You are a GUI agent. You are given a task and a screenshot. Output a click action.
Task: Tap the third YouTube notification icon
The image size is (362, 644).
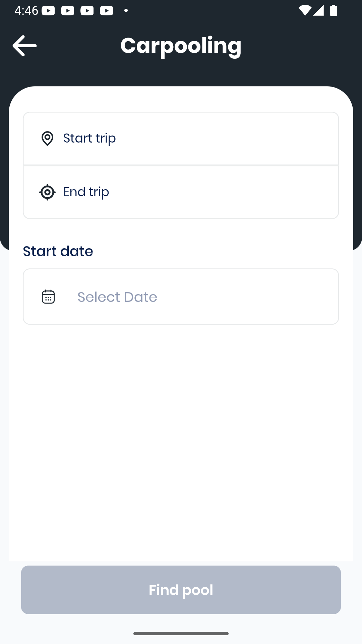[87, 11]
